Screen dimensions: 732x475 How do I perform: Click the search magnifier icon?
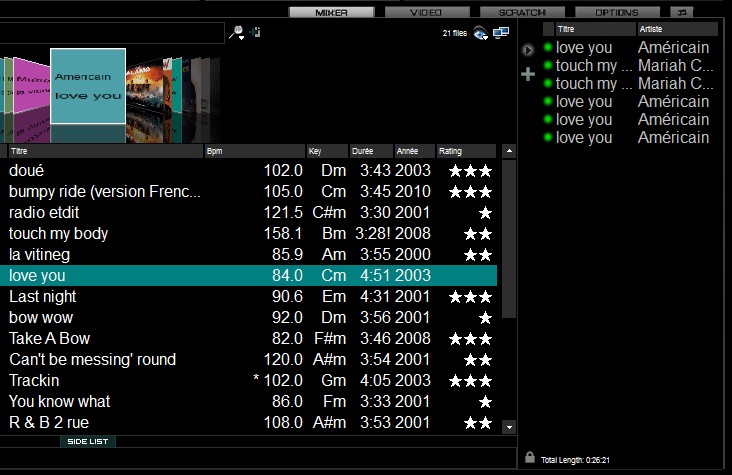coord(236,33)
